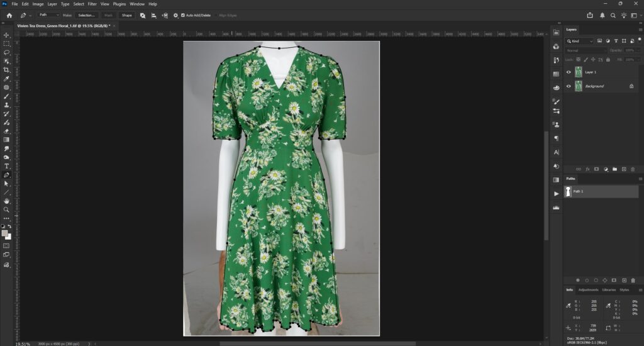
Task: Click the Selection... button
Action: coord(86,15)
